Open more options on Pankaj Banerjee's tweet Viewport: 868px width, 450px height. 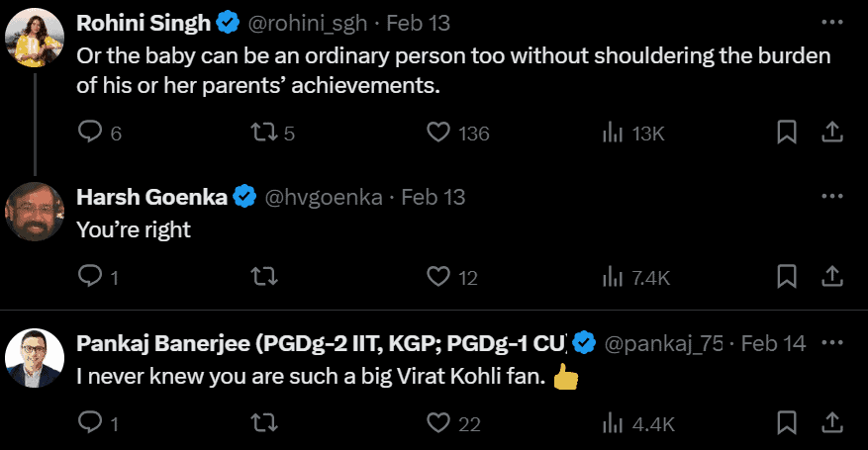coord(832,343)
